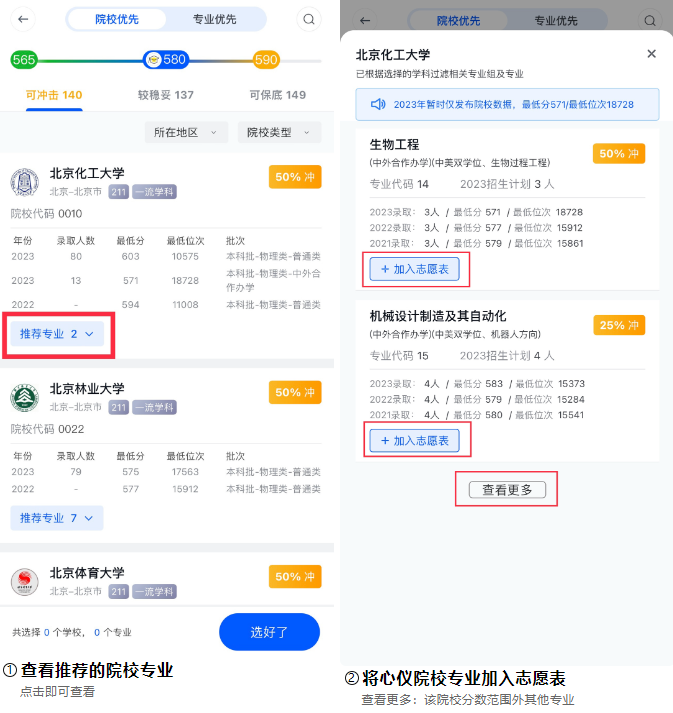Switch to the 可保底 149 tab

click(277, 95)
